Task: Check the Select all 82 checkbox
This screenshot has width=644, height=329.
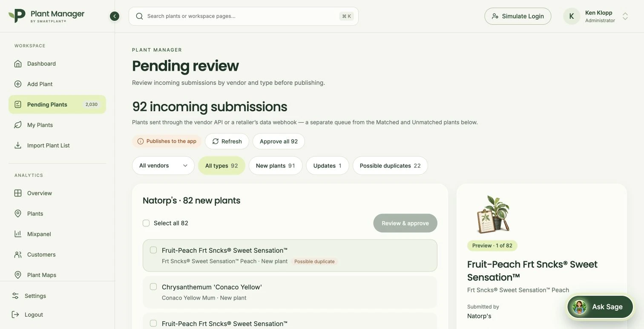Action: [146, 223]
